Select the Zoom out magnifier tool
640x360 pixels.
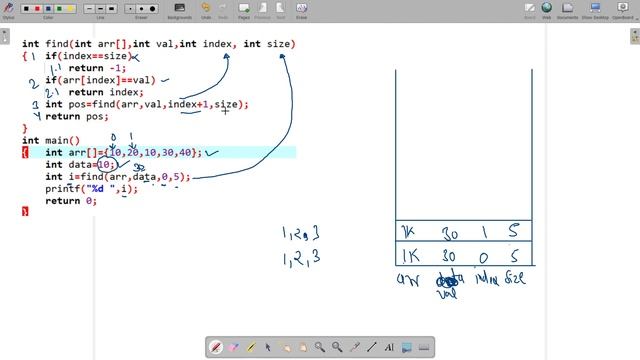[x=337, y=347]
